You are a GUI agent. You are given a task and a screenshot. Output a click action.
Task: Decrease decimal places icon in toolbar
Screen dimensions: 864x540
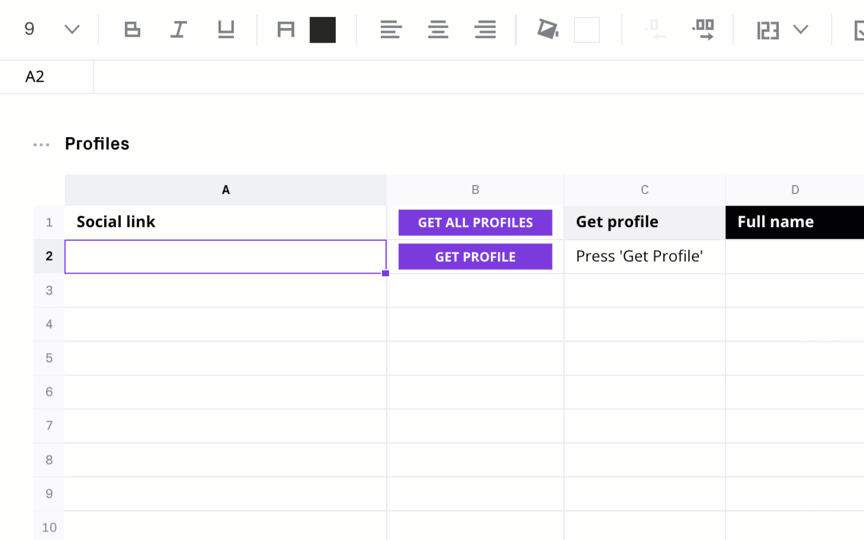pyautogui.click(x=655, y=29)
